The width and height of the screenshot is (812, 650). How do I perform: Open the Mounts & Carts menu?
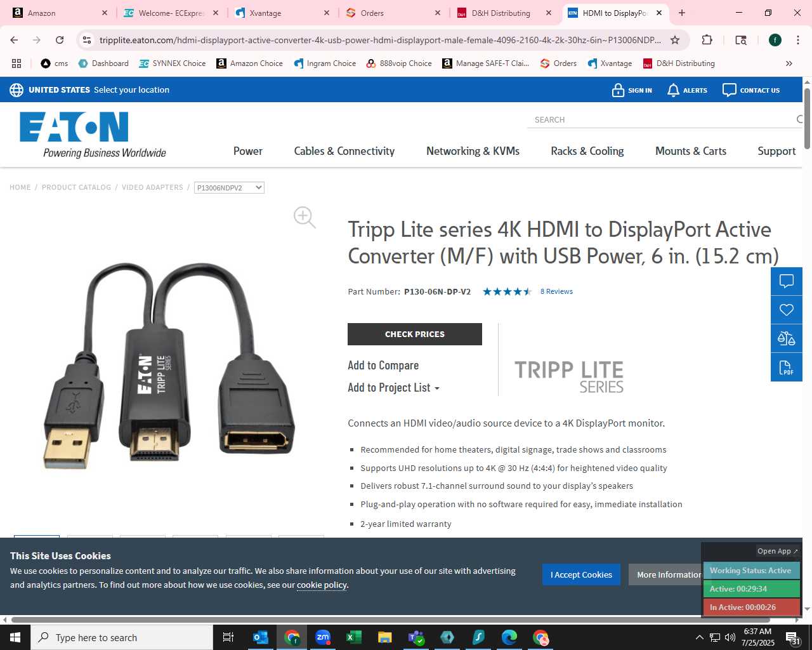click(x=691, y=151)
